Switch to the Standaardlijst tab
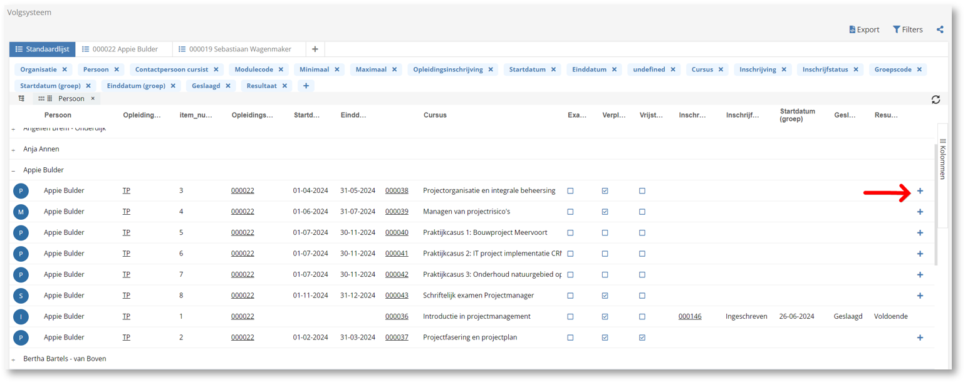The height and width of the screenshot is (392, 980). click(x=43, y=49)
